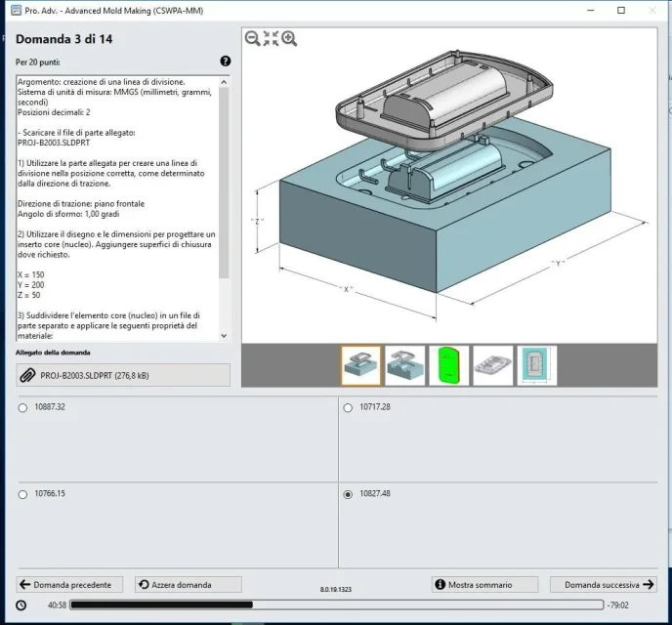This screenshot has width=672, height=625.
Task: Choose the 10717.28 radio option
Action: coord(348,408)
